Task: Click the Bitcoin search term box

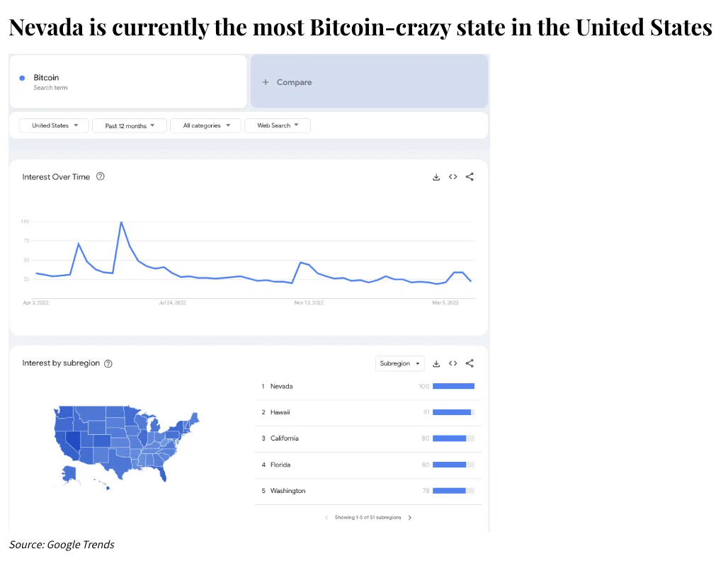Action: pos(127,82)
